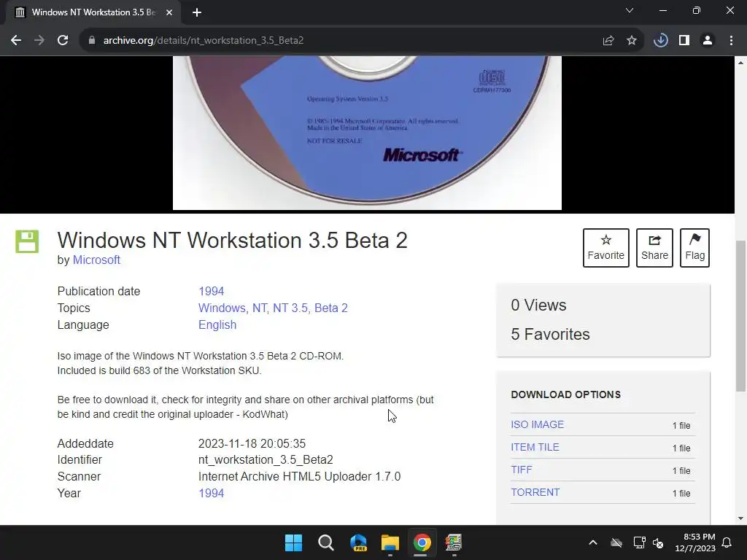Open the TIFF download option
This screenshot has width=747, height=560.
tap(521, 470)
